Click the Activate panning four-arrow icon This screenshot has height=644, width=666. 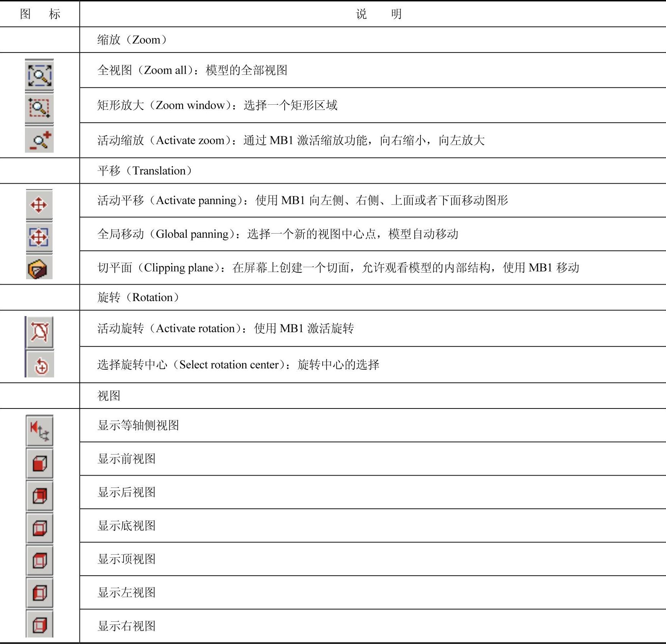(x=39, y=205)
